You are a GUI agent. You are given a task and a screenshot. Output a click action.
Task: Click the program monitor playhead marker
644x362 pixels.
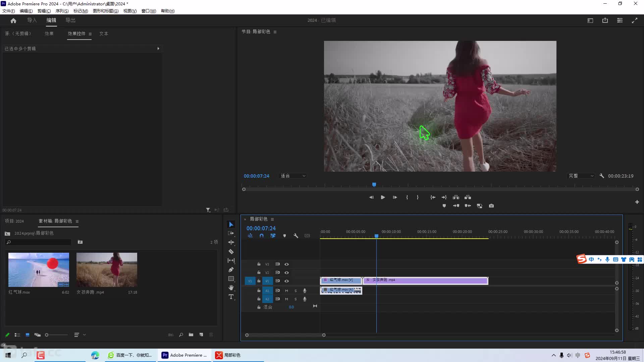(x=374, y=184)
